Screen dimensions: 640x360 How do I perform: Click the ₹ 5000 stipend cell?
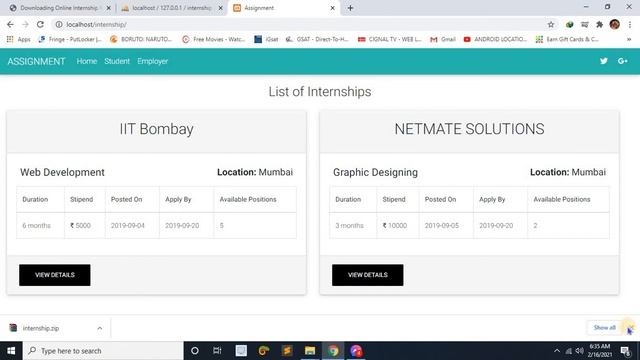(85, 225)
